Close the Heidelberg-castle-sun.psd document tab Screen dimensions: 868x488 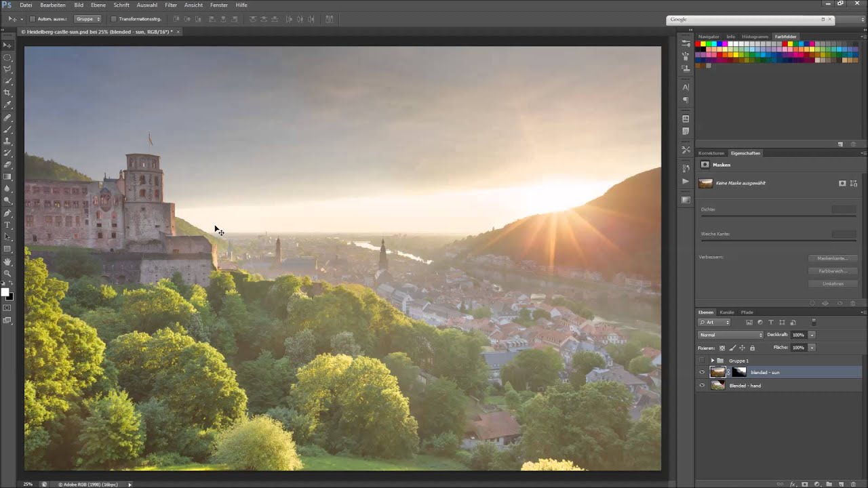coord(178,32)
